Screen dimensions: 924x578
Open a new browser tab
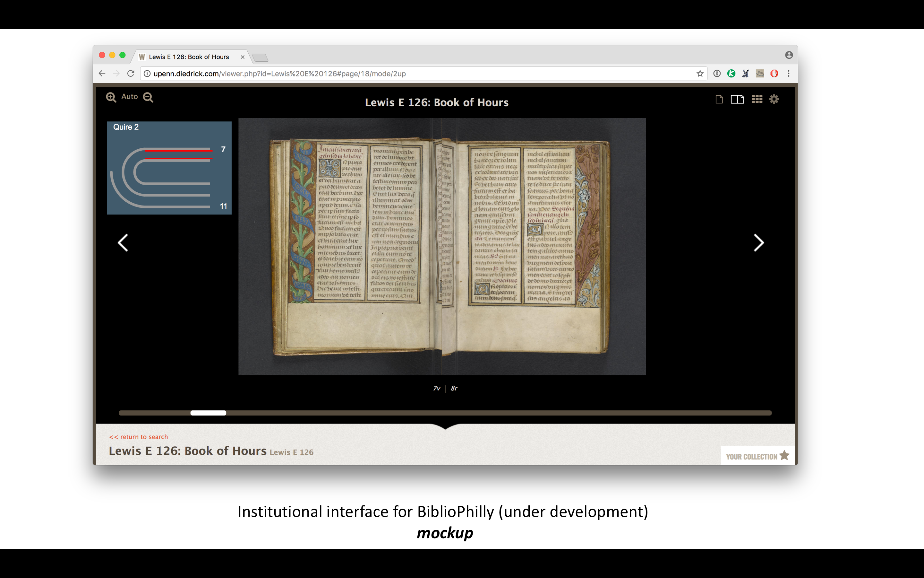click(x=261, y=58)
